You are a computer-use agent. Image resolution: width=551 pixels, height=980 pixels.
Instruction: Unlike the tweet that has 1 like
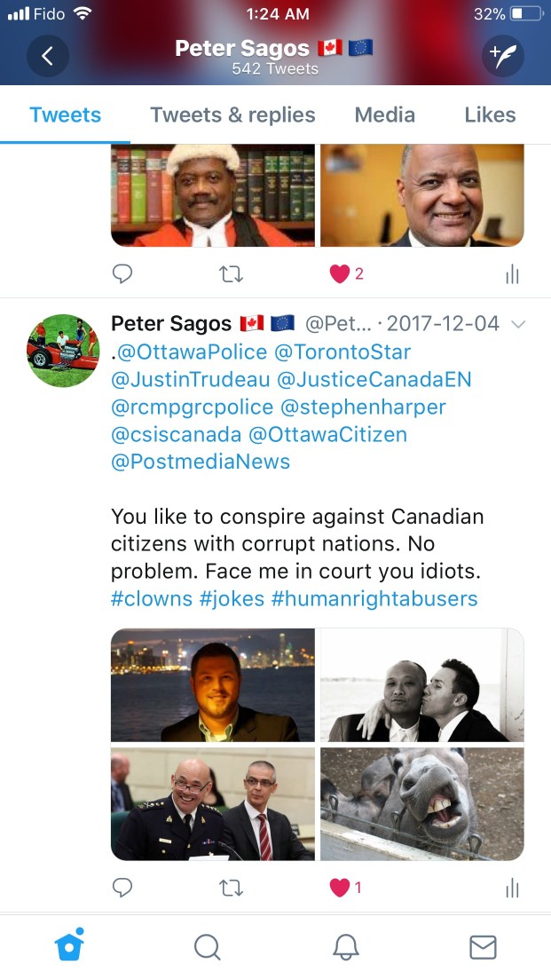tap(339, 888)
